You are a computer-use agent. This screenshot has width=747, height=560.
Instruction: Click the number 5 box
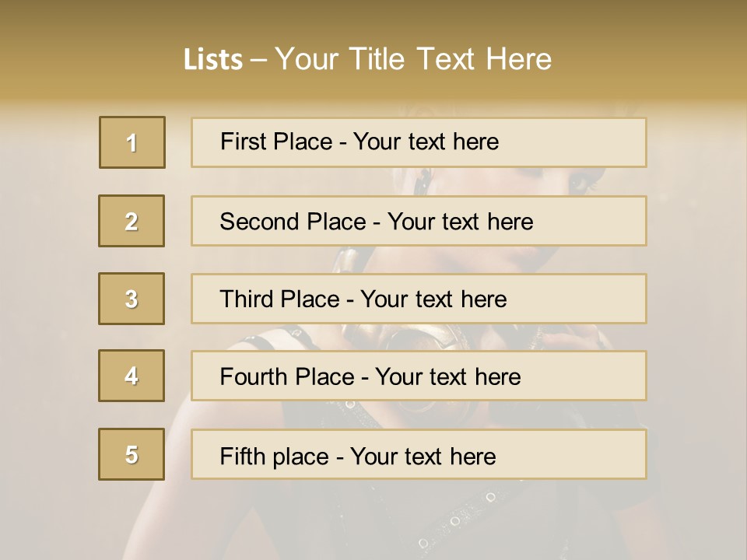pyautogui.click(x=132, y=454)
